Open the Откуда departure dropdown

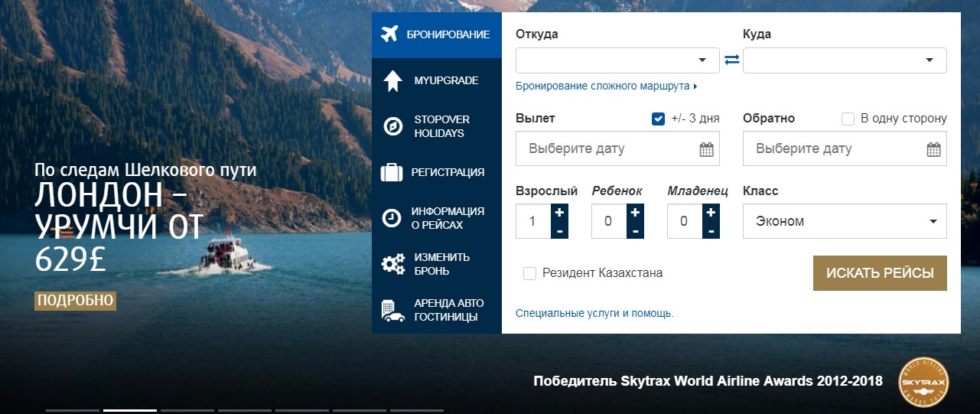[x=617, y=60]
